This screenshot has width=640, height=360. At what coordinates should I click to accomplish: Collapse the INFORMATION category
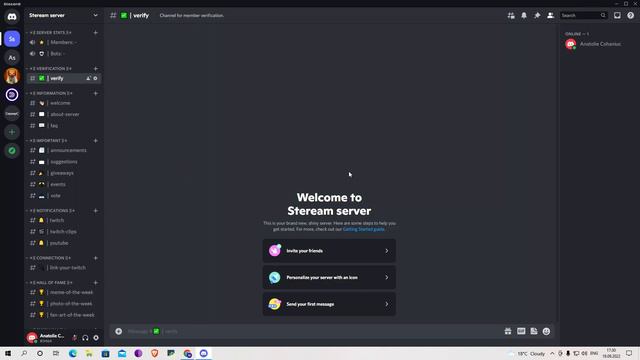(50, 93)
